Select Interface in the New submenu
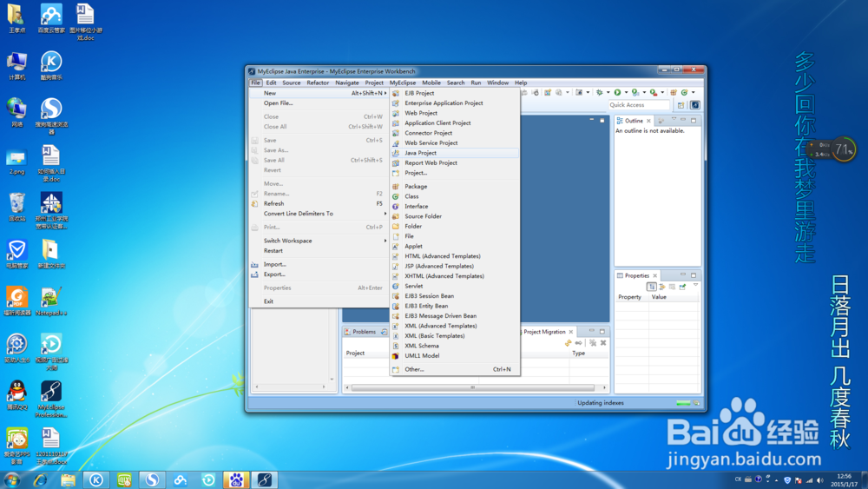Screen dimensions: 868x489 455,206
